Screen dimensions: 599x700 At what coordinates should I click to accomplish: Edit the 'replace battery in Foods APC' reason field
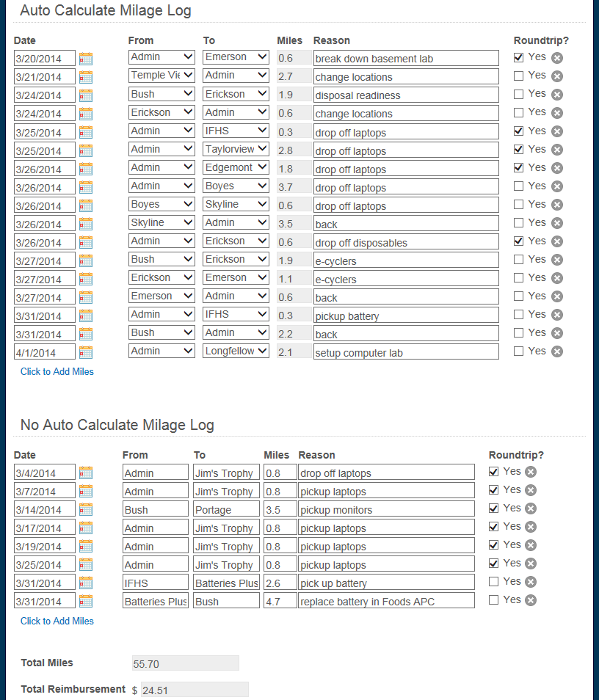point(386,602)
